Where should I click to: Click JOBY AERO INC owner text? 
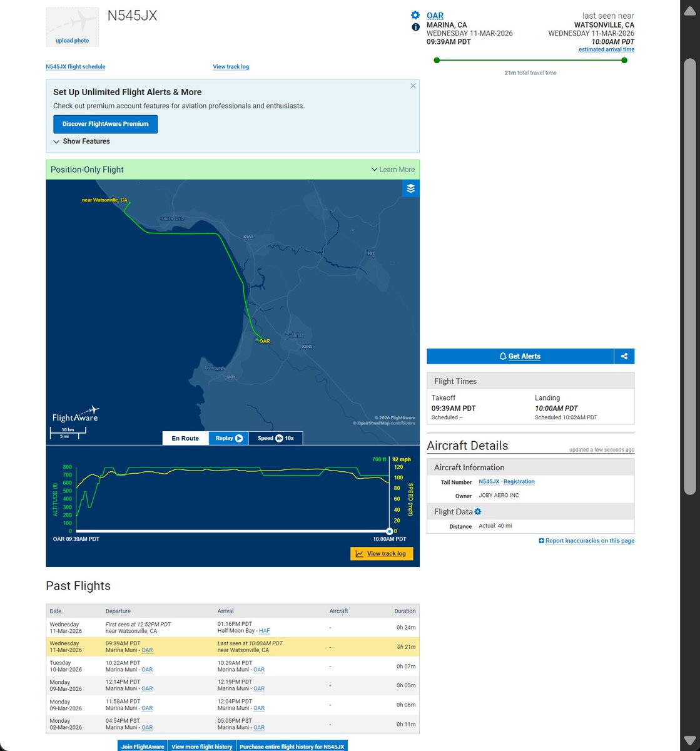(x=499, y=496)
